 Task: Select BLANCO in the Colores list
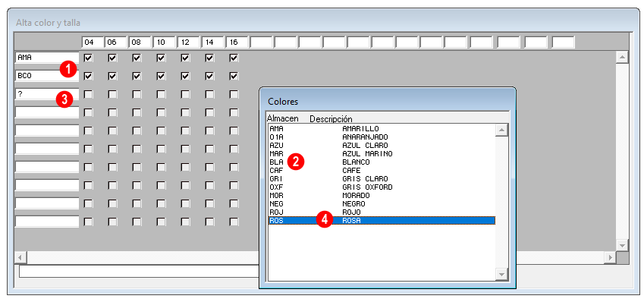tap(382, 162)
